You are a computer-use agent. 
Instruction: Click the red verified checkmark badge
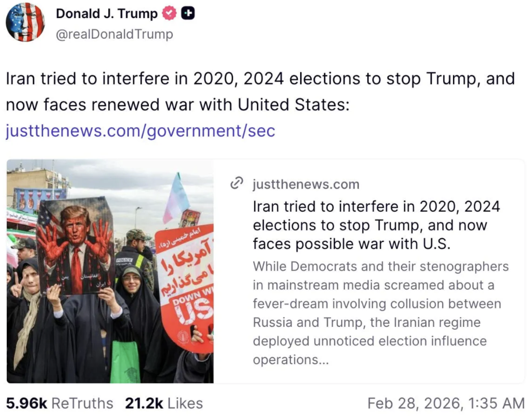click(169, 14)
